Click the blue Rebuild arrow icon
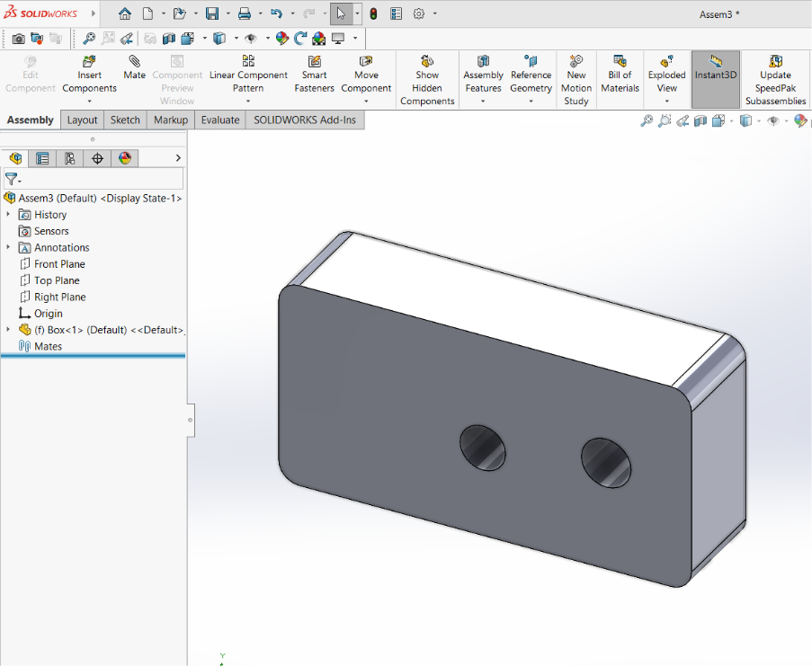Screen dimensions: 812x666 pyautogui.click(x=300, y=39)
